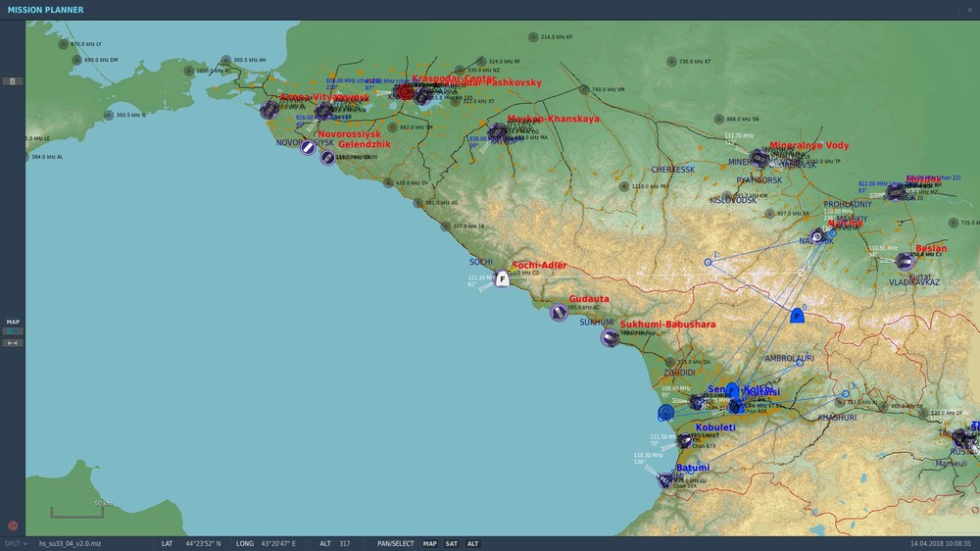
Task: Select the Sukhumi-Babushara airfield icon
Action: (610, 337)
